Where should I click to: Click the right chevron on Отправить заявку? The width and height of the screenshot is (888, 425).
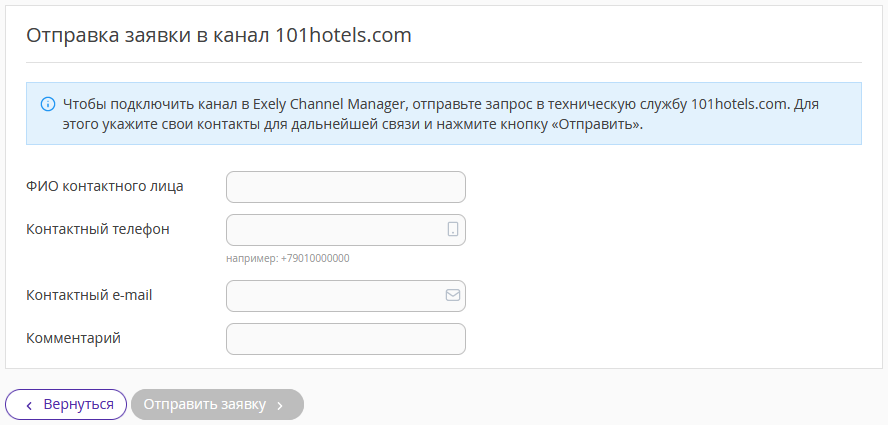click(281, 405)
